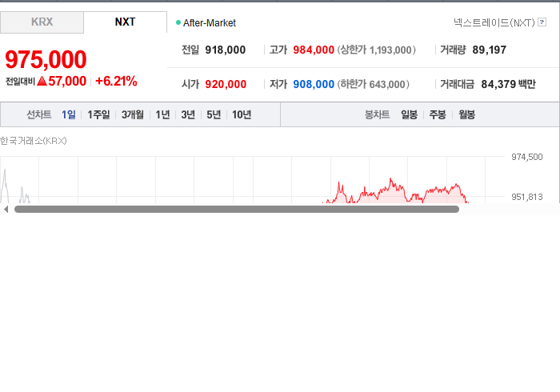Select the 1년 line chart period
The width and height of the screenshot is (560, 392).
tap(162, 114)
